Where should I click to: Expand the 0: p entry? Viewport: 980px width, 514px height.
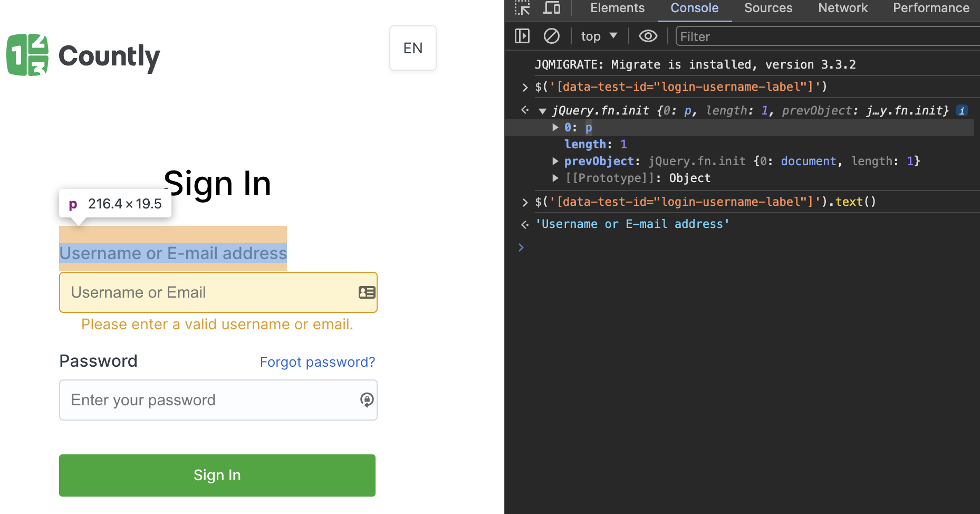pyautogui.click(x=555, y=127)
